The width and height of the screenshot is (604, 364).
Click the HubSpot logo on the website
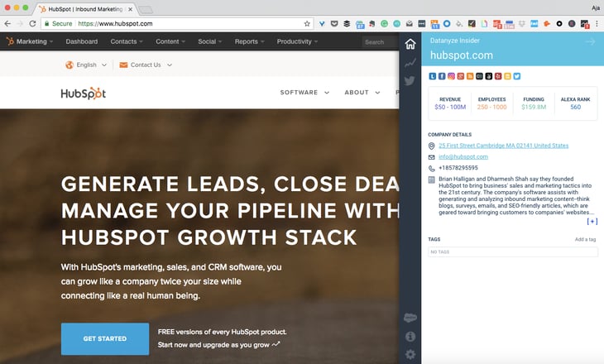click(x=84, y=93)
